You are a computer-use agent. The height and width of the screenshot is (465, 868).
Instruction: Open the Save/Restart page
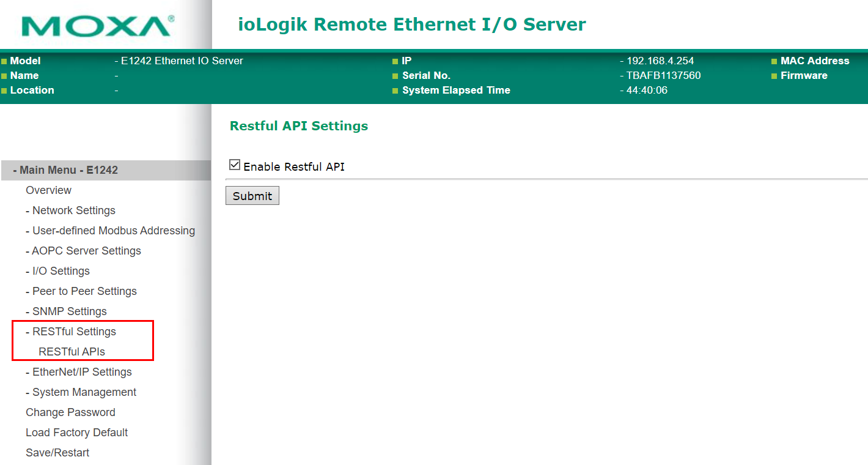click(x=57, y=453)
